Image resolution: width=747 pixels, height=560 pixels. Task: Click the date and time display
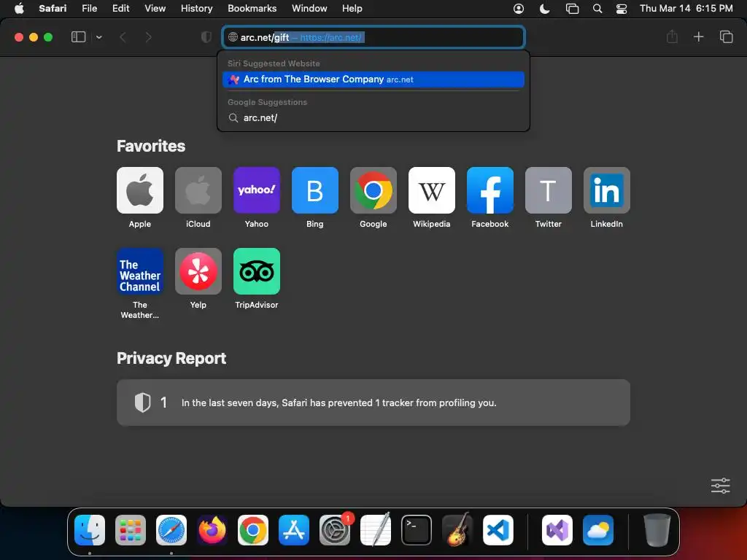(x=686, y=9)
